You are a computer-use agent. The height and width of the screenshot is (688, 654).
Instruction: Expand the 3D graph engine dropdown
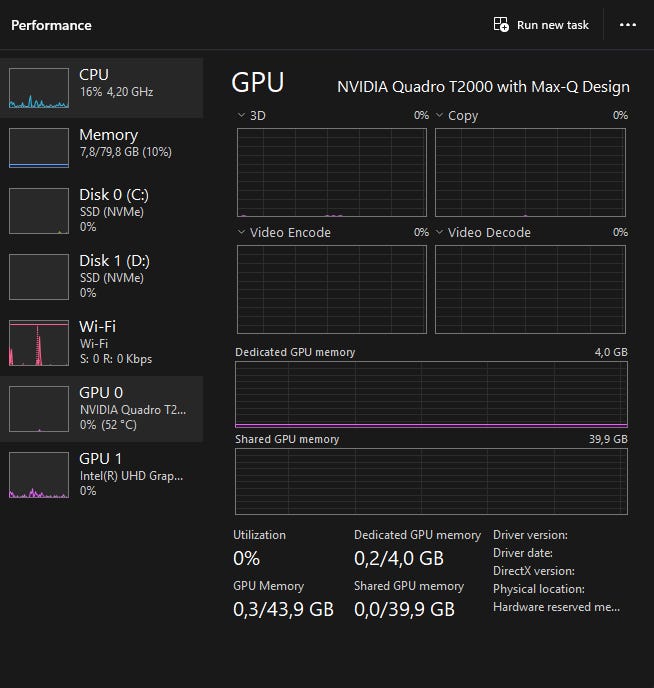click(x=241, y=116)
